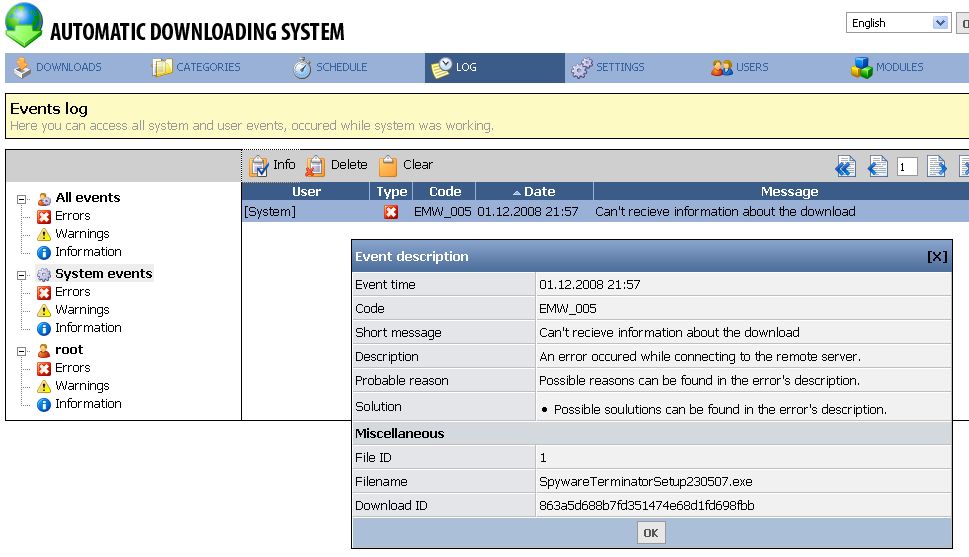The width and height of the screenshot is (969, 557).
Task: Click the Delete event icon
Action: 315,166
